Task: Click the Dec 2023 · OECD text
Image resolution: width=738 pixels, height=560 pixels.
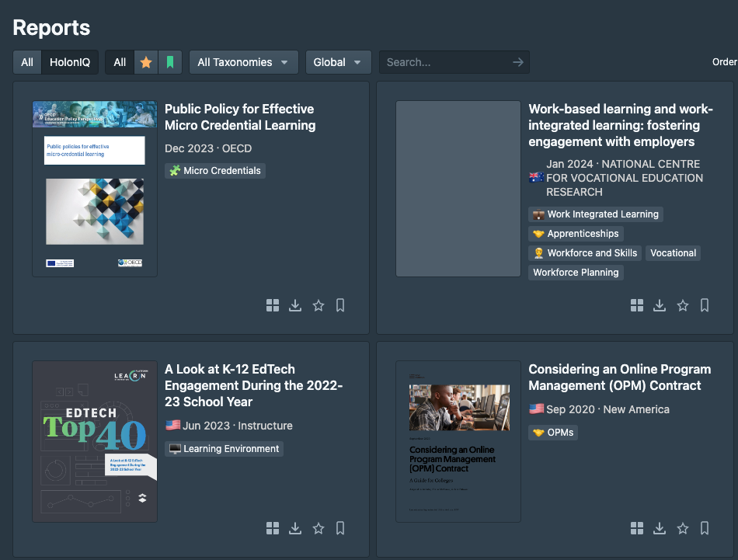Action: tap(208, 148)
